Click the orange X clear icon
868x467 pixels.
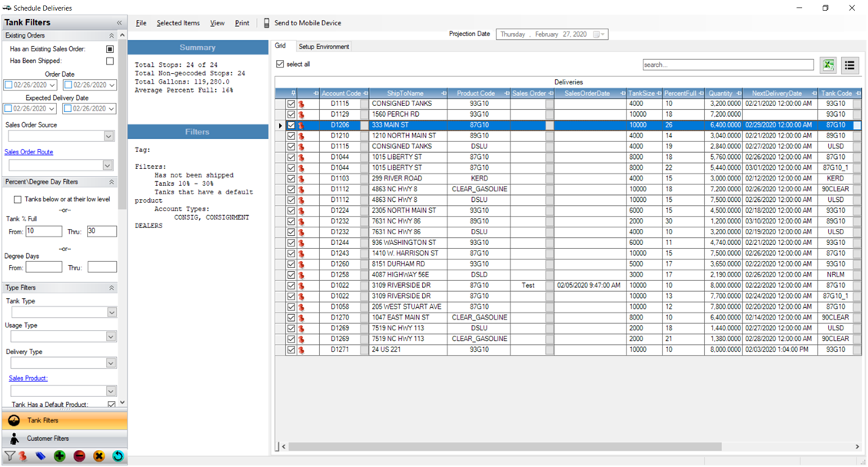(98, 456)
